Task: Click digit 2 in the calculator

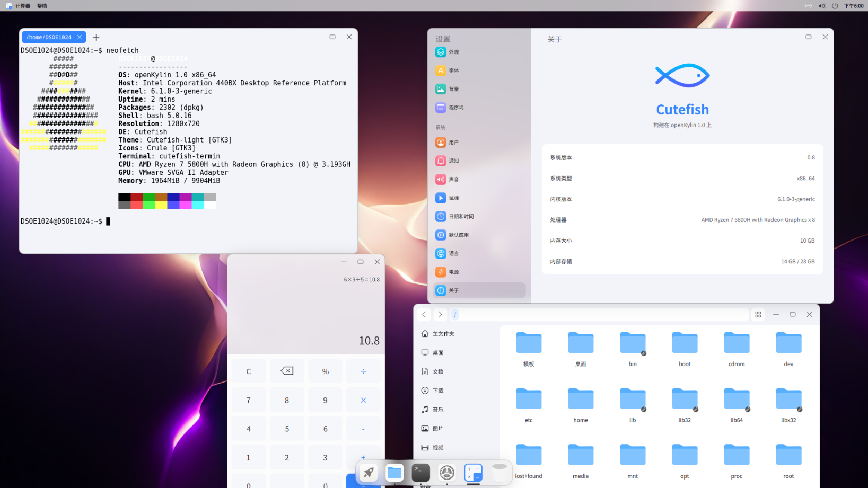Action: [x=287, y=457]
